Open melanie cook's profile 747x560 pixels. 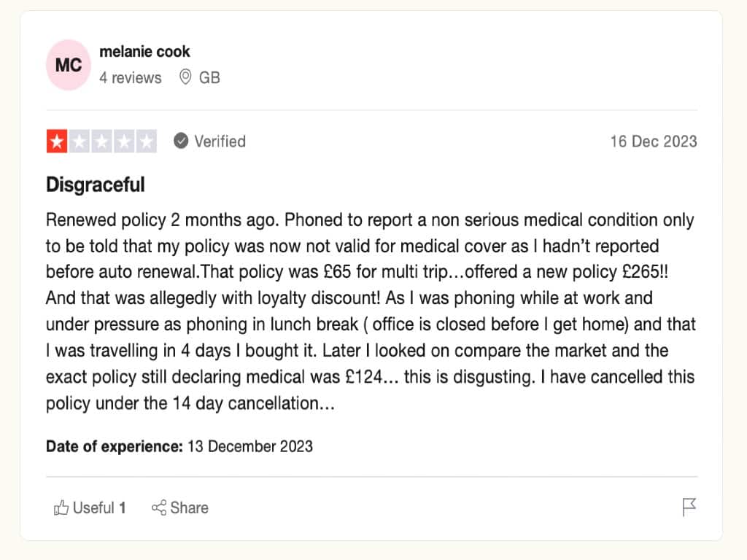click(x=144, y=52)
